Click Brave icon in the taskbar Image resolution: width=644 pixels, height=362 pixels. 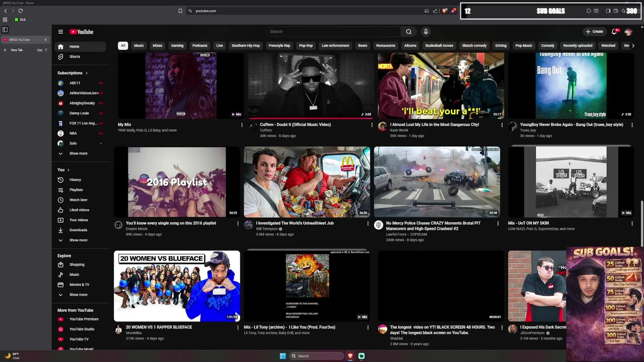[350, 356]
